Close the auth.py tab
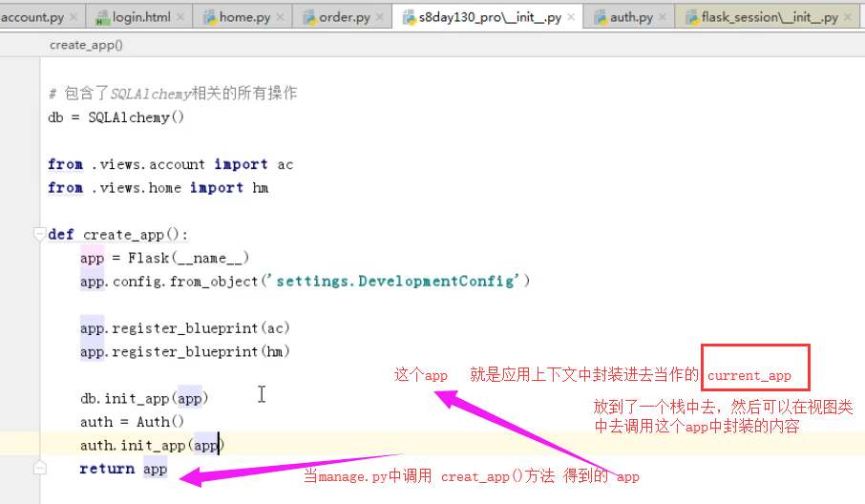865x504 pixels. (663, 17)
